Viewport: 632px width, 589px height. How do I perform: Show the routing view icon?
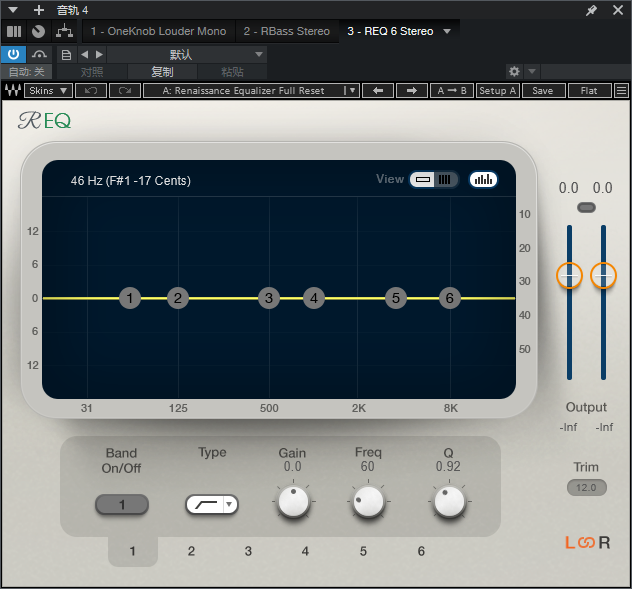coord(64,31)
